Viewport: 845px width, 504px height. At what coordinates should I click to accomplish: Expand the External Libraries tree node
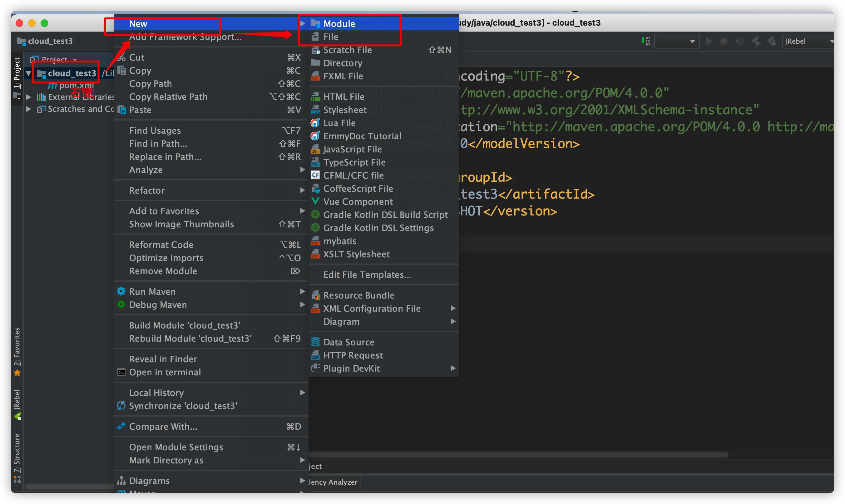[29, 97]
